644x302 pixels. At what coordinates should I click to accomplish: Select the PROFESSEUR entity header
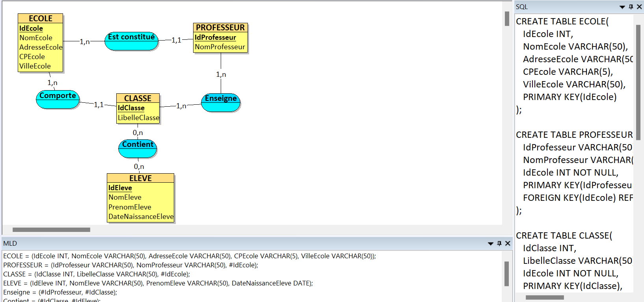click(x=220, y=28)
